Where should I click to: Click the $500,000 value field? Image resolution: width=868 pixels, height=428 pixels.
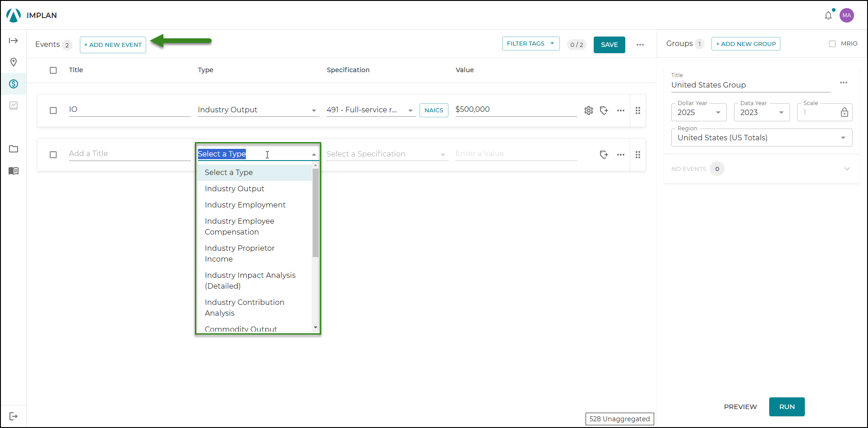pyautogui.click(x=516, y=110)
